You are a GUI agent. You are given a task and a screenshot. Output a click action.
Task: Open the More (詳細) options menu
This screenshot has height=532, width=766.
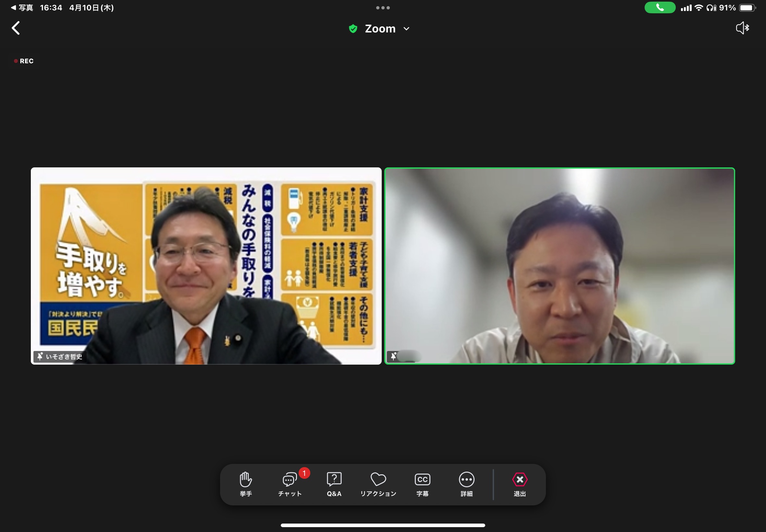click(x=466, y=480)
